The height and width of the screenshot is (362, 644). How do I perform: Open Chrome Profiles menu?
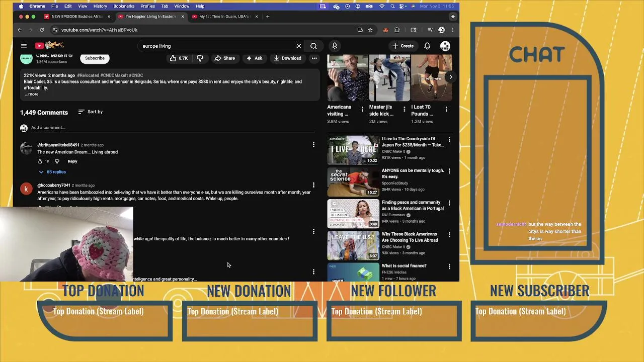[147, 6]
